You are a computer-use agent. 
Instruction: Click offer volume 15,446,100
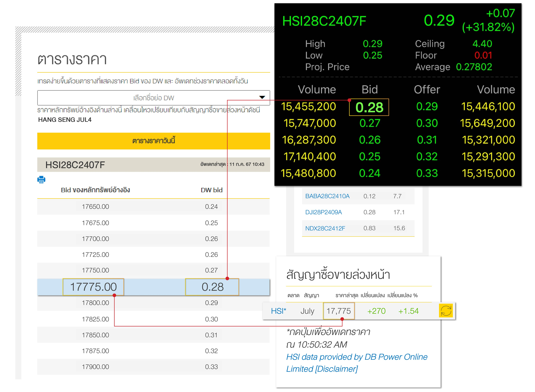(488, 106)
